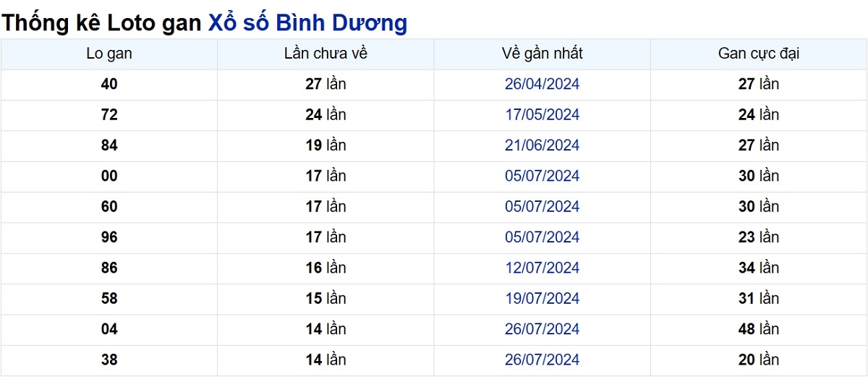
Task: Select loto number 60 cell
Action: click(x=109, y=206)
